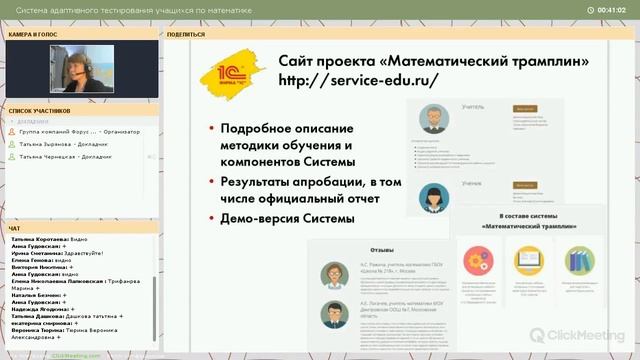Click chat message from екатерина смирнова
This screenshot has width=640, height=360.
pyautogui.click(x=44, y=323)
